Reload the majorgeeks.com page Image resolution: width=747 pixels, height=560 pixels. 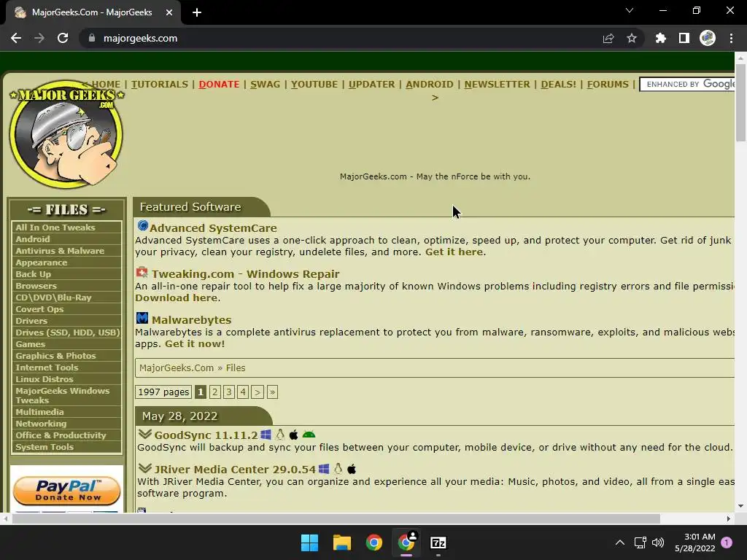63,38
